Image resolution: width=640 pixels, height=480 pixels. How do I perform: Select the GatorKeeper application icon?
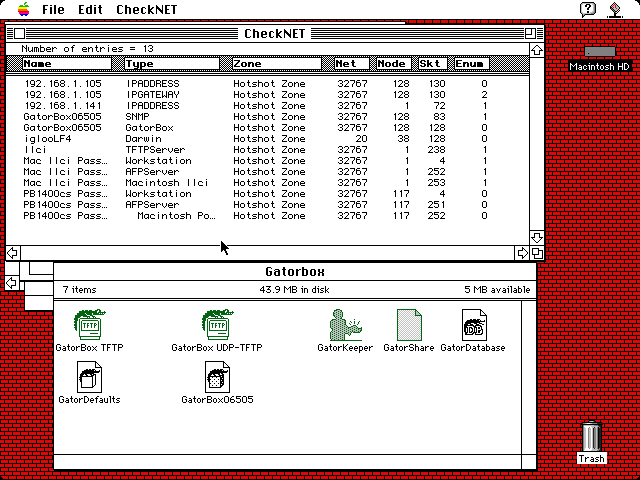(x=345, y=325)
